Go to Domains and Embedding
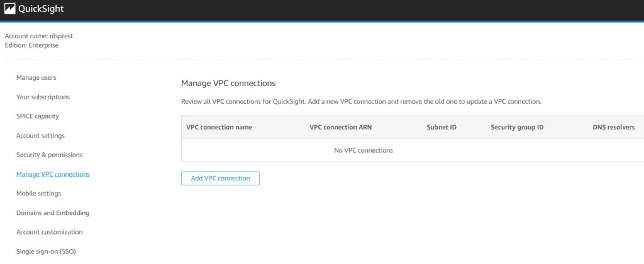The width and height of the screenshot is (644, 264). [53, 213]
